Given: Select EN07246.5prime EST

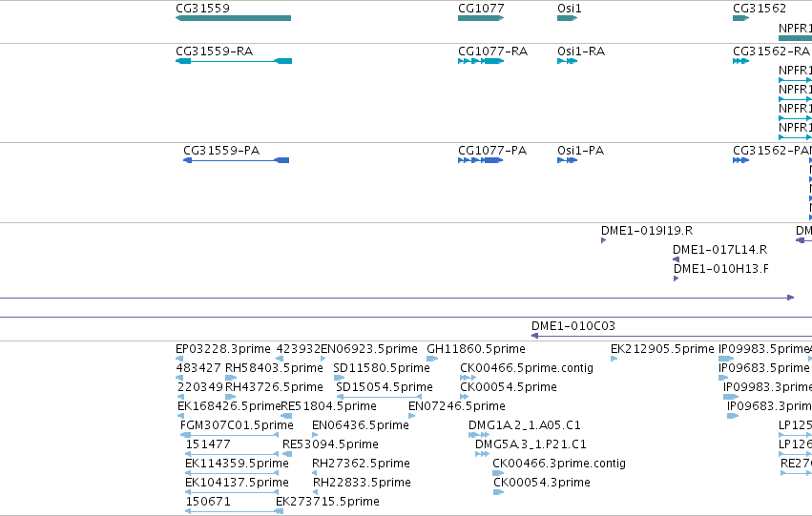Looking at the screenshot, I should [411, 416].
